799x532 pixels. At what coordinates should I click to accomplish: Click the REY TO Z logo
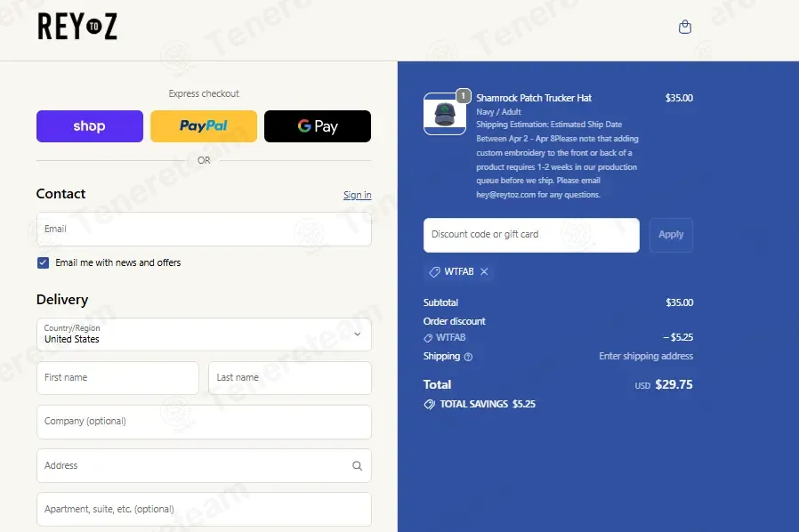point(77,27)
